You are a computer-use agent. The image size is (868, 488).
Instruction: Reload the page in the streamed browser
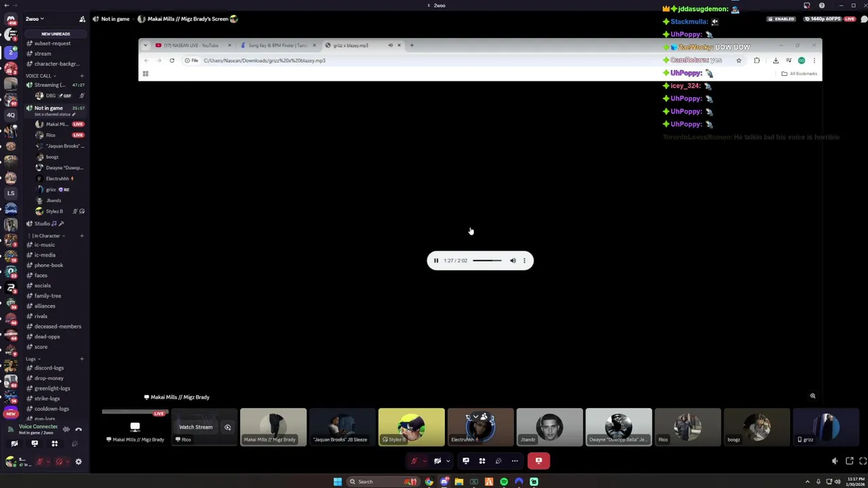coord(172,60)
